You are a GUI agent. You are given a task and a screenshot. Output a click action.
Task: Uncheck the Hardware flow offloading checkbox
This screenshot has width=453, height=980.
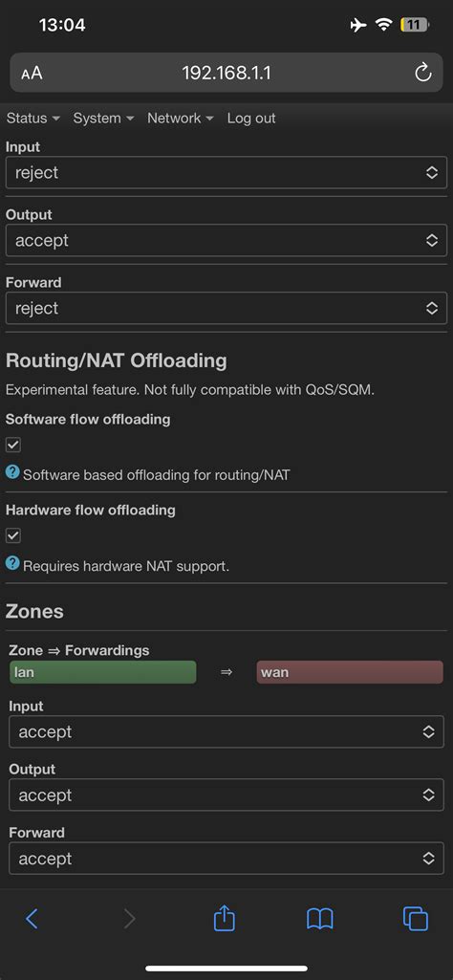pyautogui.click(x=13, y=536)
